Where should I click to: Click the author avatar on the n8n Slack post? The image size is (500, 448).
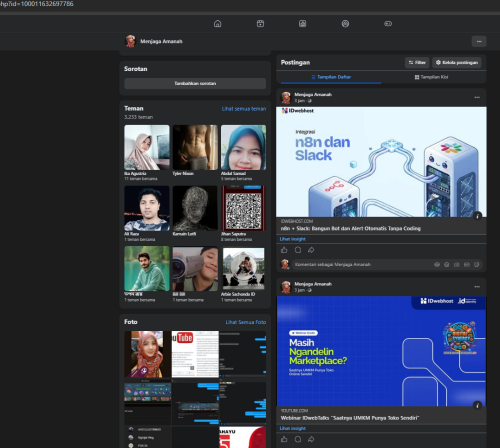(286, 98)
